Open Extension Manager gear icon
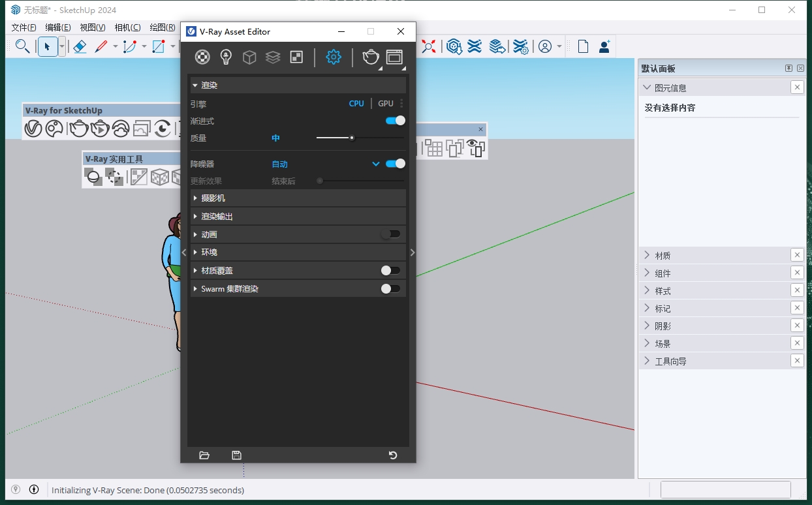This screenshot has width=812, height=505. pos(520,46)
